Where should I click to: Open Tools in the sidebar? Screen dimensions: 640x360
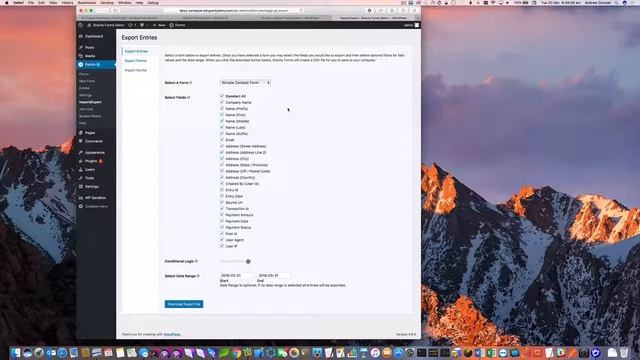point(89,178)
